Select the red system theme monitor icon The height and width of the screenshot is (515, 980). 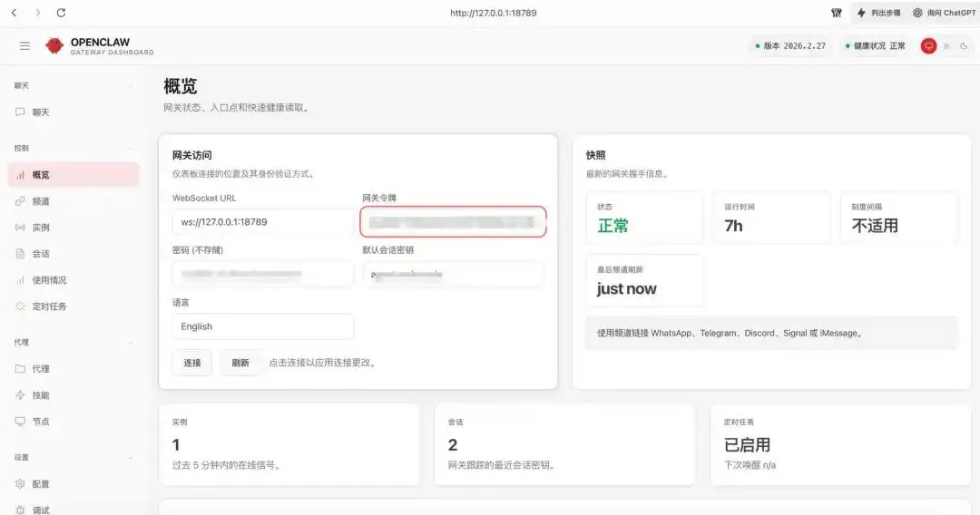pyautogui.click(x=929, y=45)
